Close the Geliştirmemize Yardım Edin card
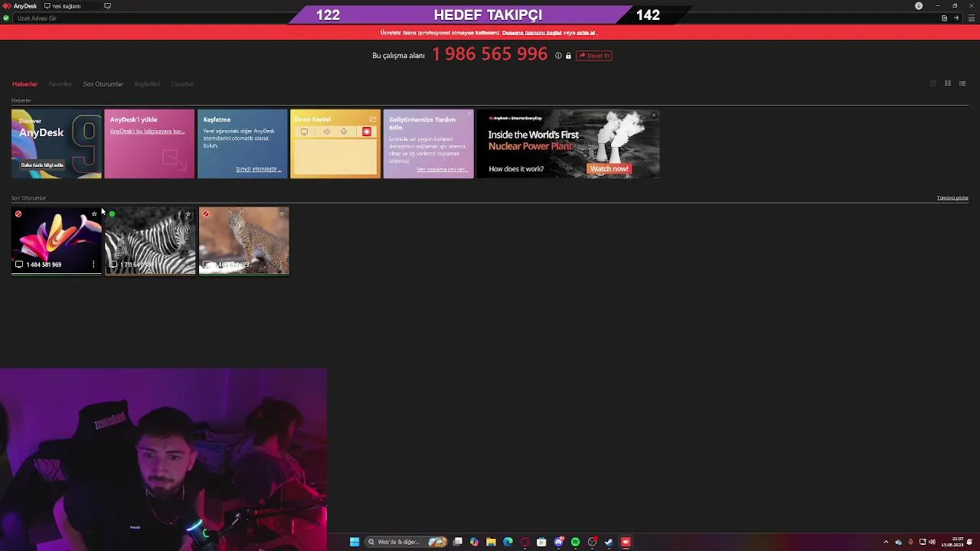The height and width of the screenshot is (551, 980). (469, 115)
